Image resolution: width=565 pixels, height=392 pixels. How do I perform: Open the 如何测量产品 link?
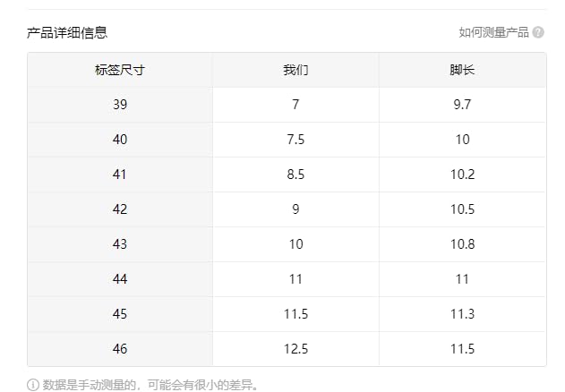tap(493, 32)
